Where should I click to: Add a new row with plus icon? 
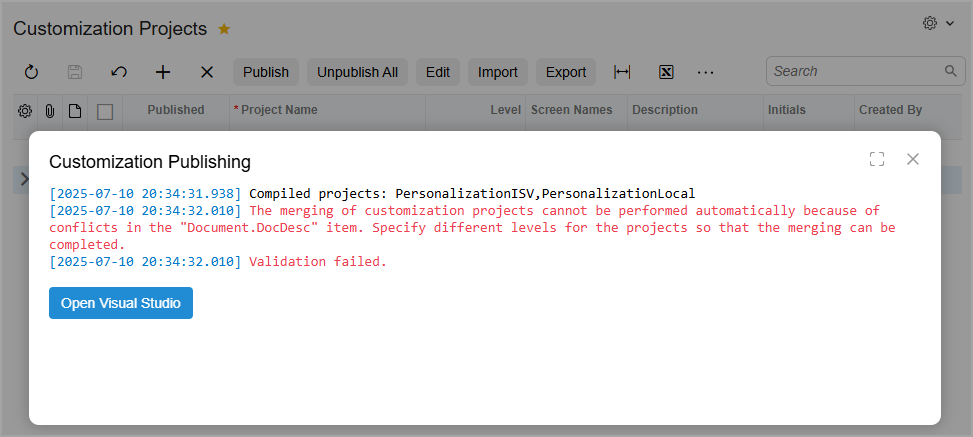click(x=163, y=72)
